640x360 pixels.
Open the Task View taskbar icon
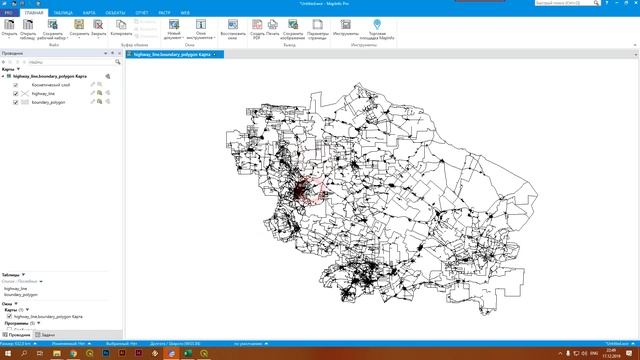click(x=40, y=353)
